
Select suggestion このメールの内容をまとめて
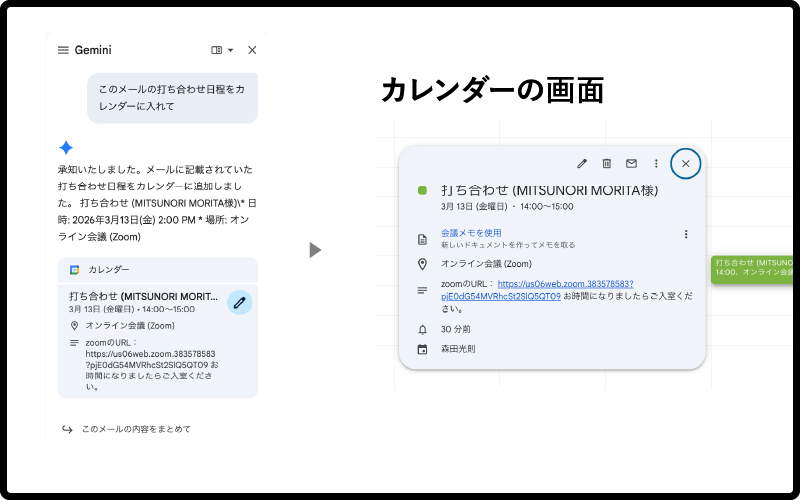pyautogui.click(x=136, y=429)
